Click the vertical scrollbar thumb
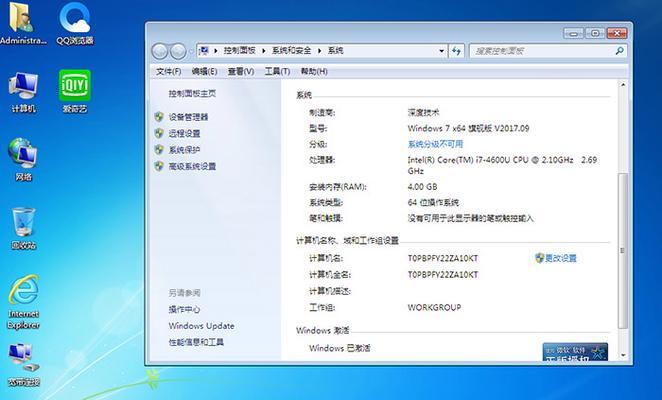 click(x=623, y=250)
